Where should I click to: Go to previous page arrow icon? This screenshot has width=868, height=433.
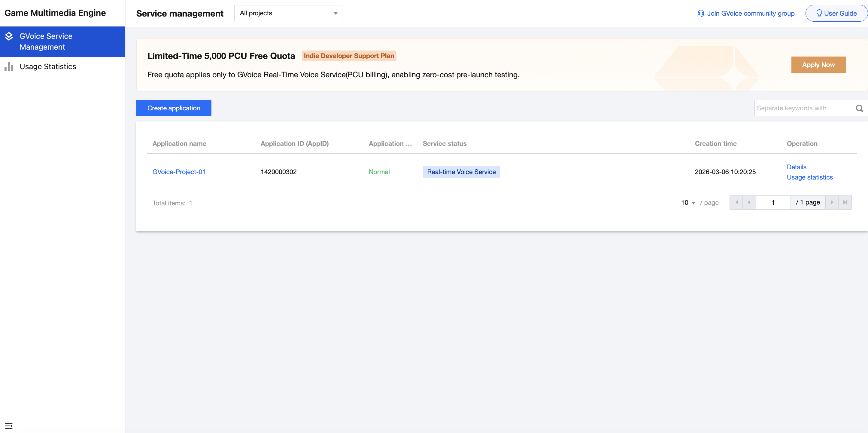(x=749, y=202)
